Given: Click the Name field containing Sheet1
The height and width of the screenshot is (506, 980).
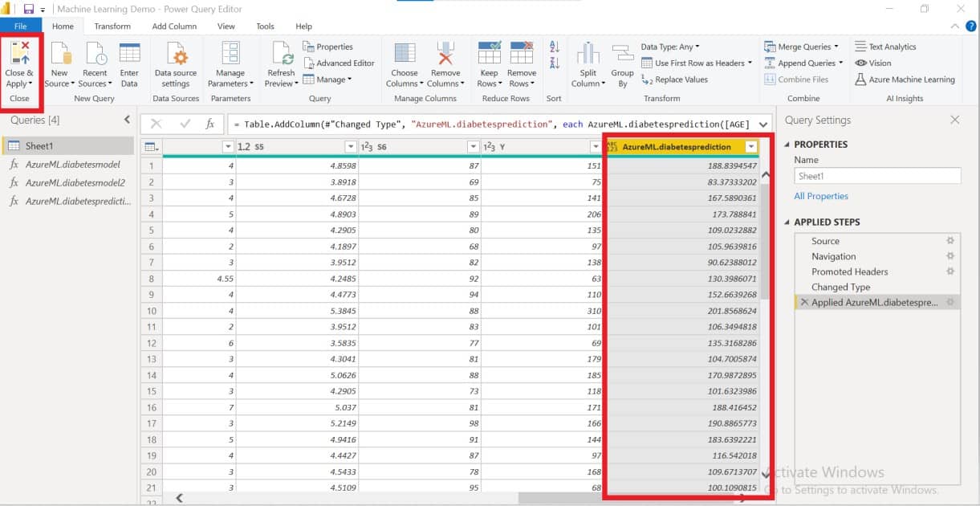Looking at the screenshot, I should click(x=877, y=176).
